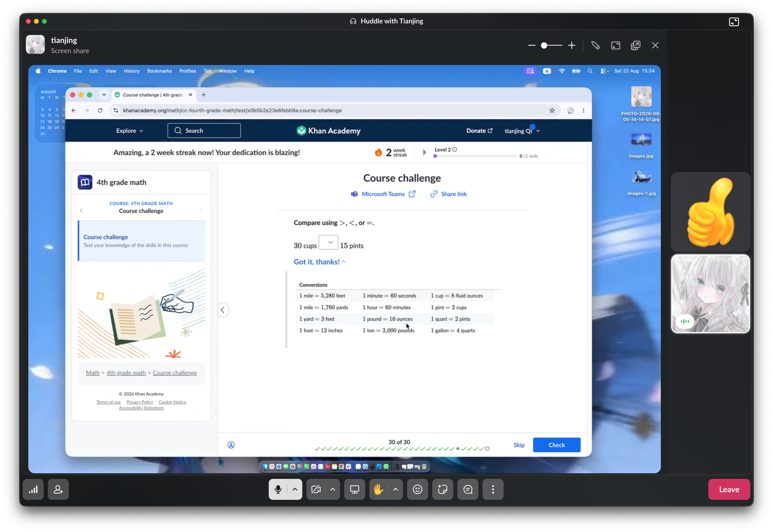Turn on the camera video toggle
This screenshot has height=532, width=773.
coord(316,489)
